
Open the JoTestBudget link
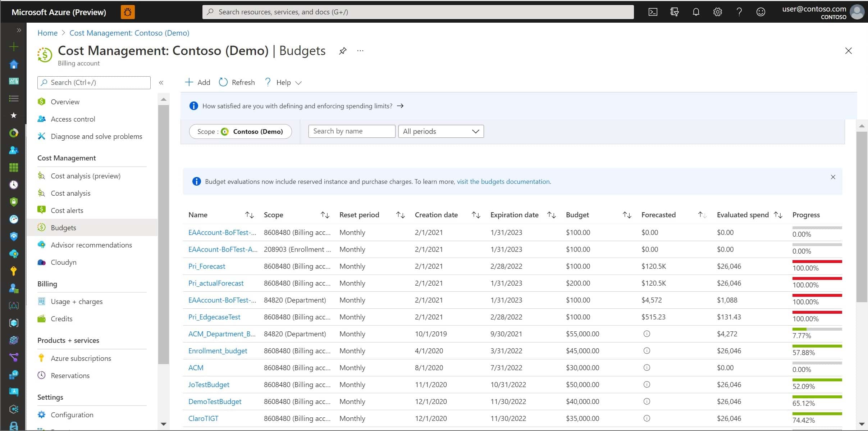pos(209,385)
